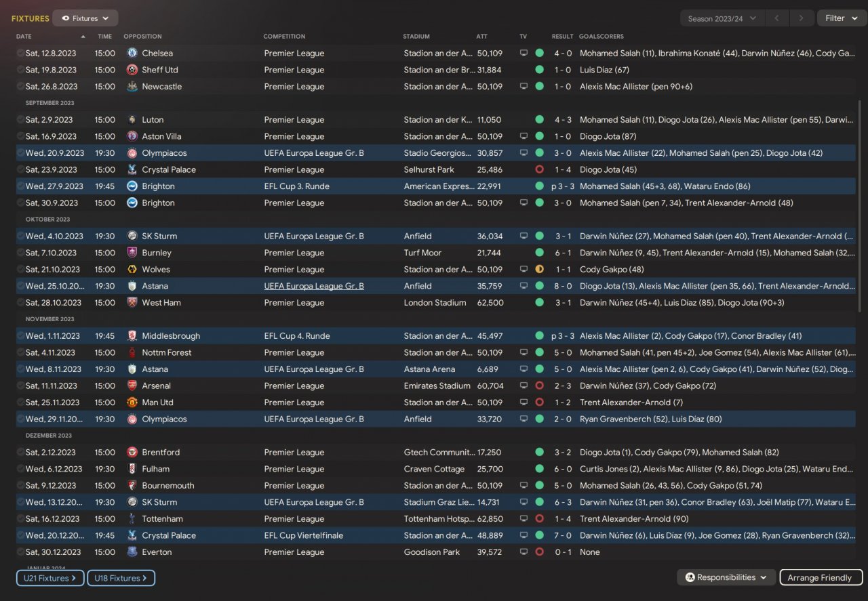The height and width of the screenshot is (601, 868).
Task: Open Luton via its club crest
Action: 132,120
